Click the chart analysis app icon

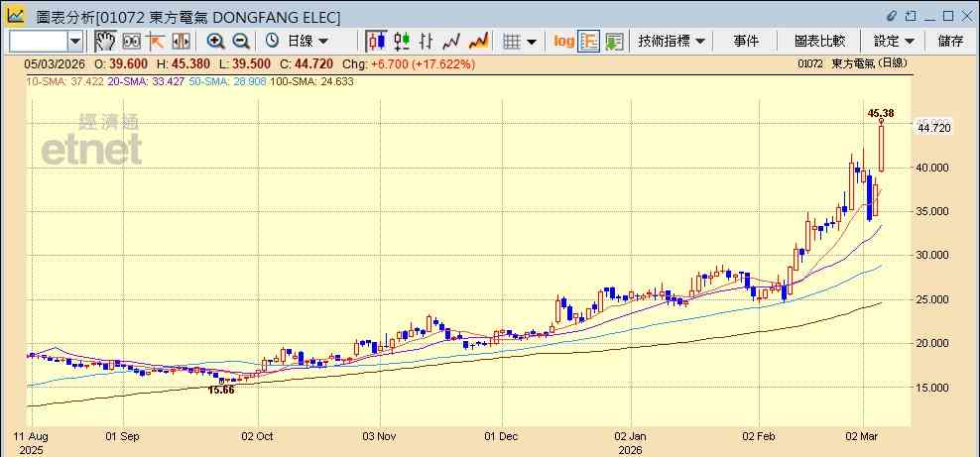(16, 16)
